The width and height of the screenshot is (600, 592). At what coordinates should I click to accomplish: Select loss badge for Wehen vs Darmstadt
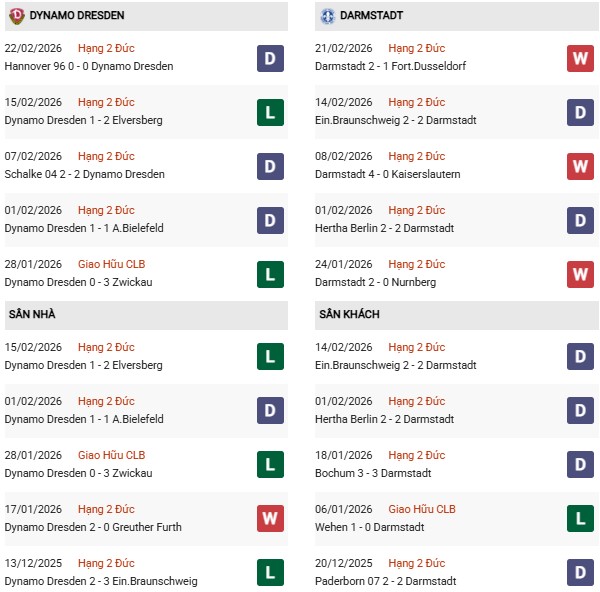click(581, 519)
